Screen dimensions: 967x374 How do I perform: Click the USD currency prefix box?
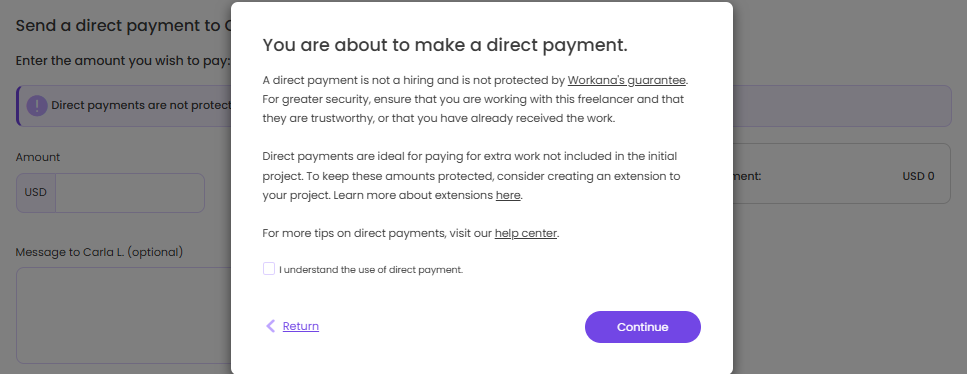point(36,193)
